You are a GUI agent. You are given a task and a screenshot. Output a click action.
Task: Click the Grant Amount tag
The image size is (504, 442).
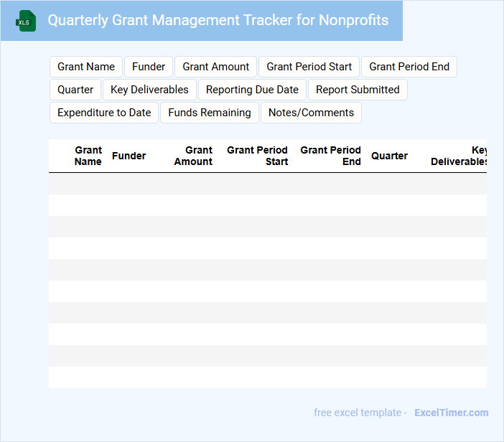pos(215,67)
